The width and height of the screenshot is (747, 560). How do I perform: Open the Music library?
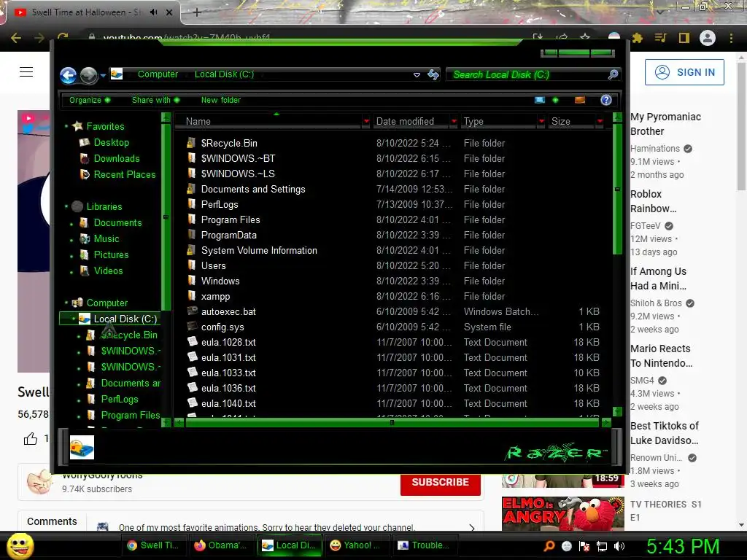[107, 239]
